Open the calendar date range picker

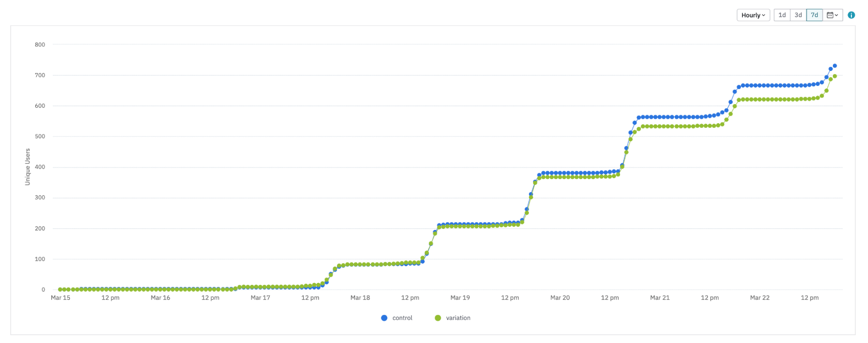tap(832, 15)
